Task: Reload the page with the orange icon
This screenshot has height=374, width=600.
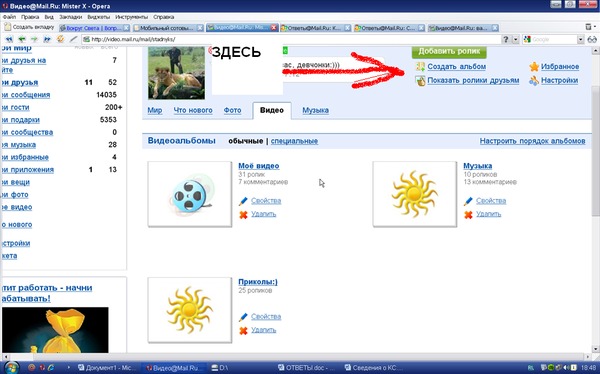Action: coord(60,39)
